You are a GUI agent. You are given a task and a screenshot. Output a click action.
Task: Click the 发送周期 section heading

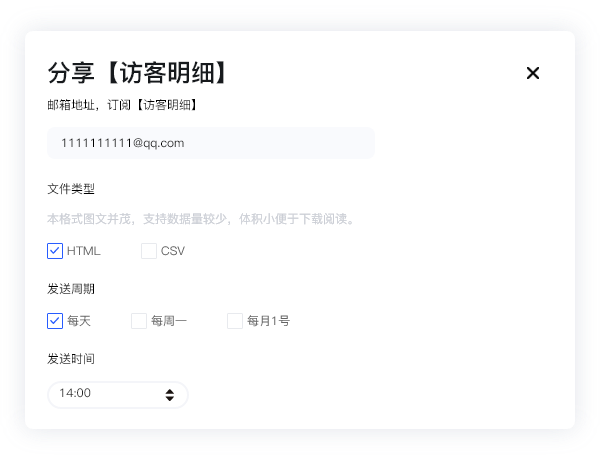point(71,289)
